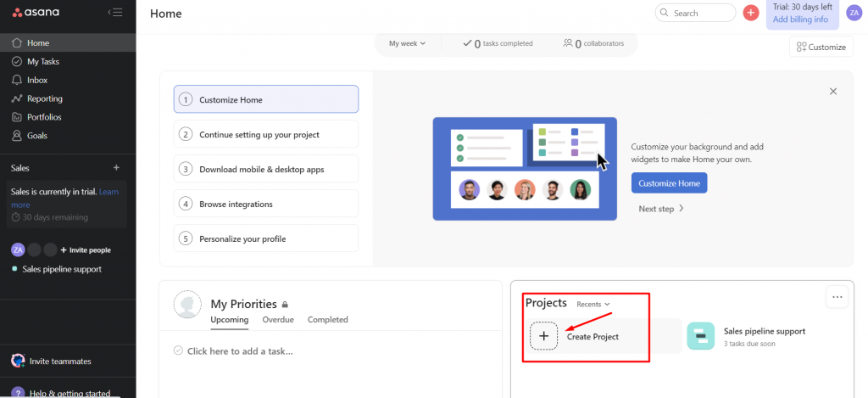Open Reporting from the sidebar
The image size is (868, 398).
(x=44, y=98)
